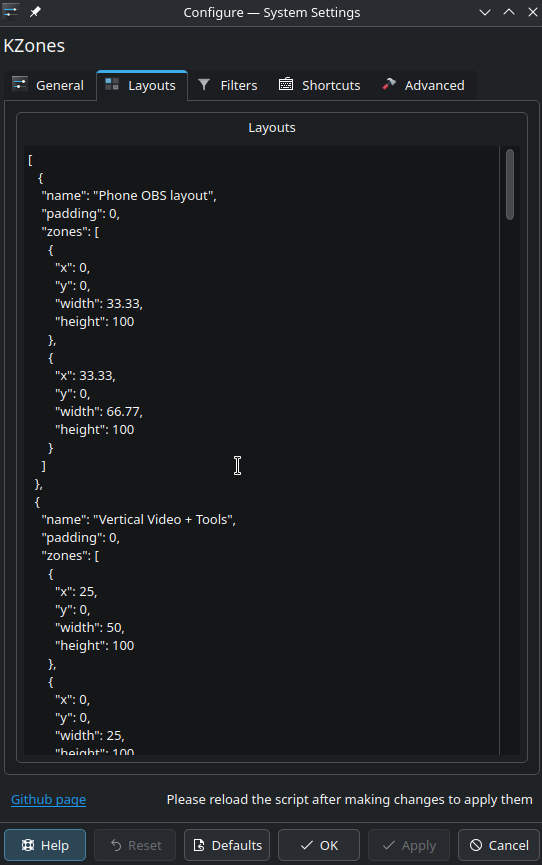Screen dimensions: 542x865
Task: Open the Shortcuts tab
Action: 320,86
